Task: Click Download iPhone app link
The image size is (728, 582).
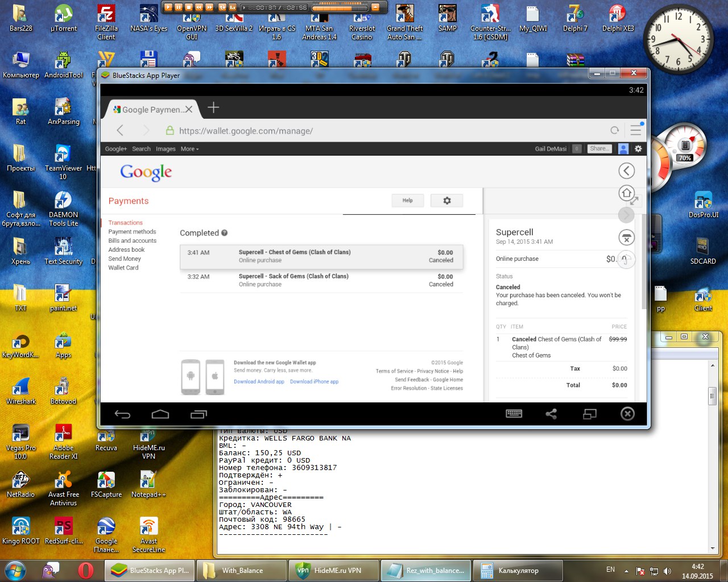Action: pyautogui.click(x=314, y=381)
